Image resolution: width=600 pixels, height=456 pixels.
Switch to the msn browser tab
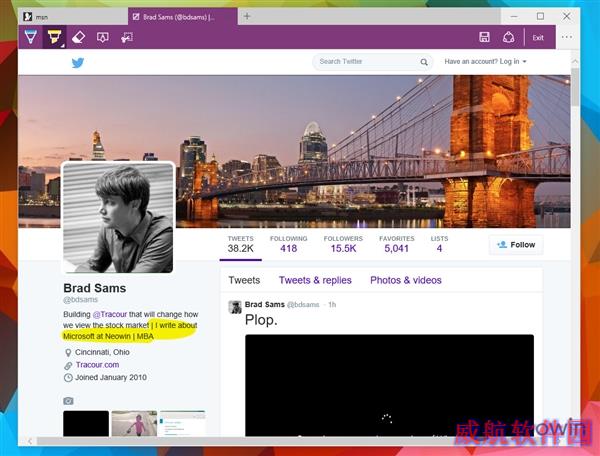tap(73, 16)
